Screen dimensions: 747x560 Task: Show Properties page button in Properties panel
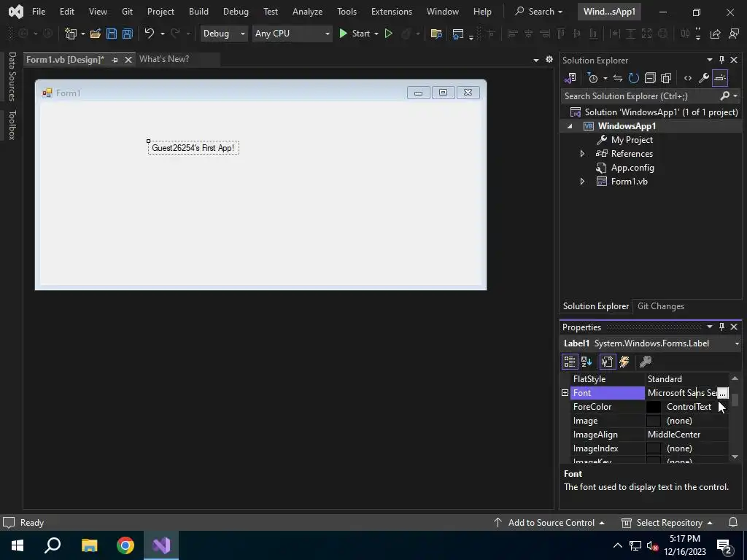607,362
